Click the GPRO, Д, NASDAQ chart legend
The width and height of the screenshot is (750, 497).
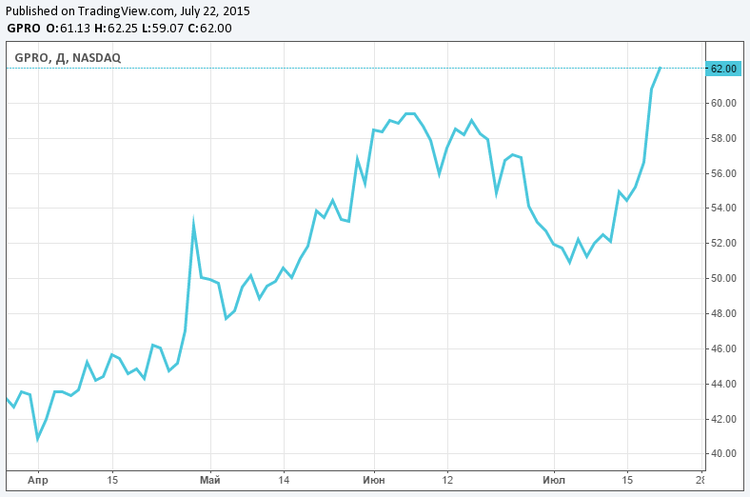click(x=68, y=58)
